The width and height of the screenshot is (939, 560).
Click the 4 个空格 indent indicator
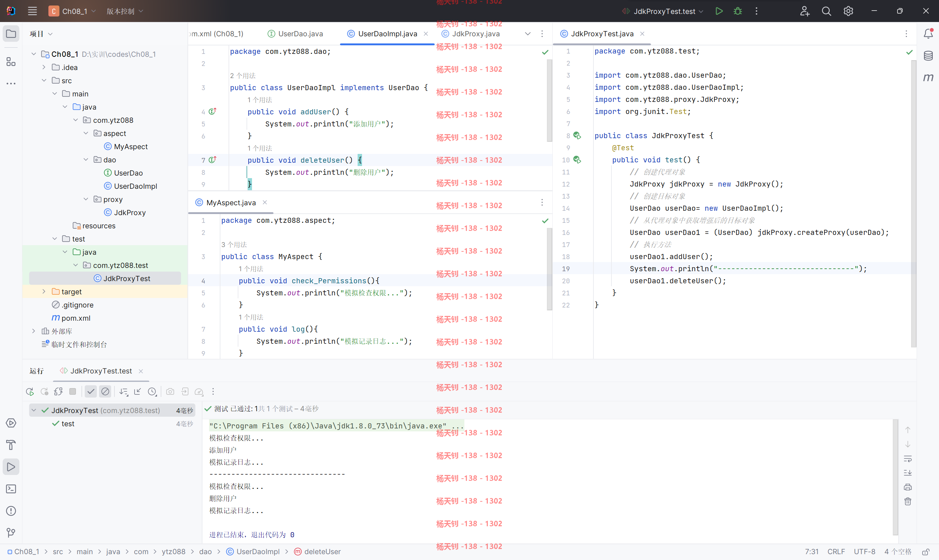[x=898, y=551]
